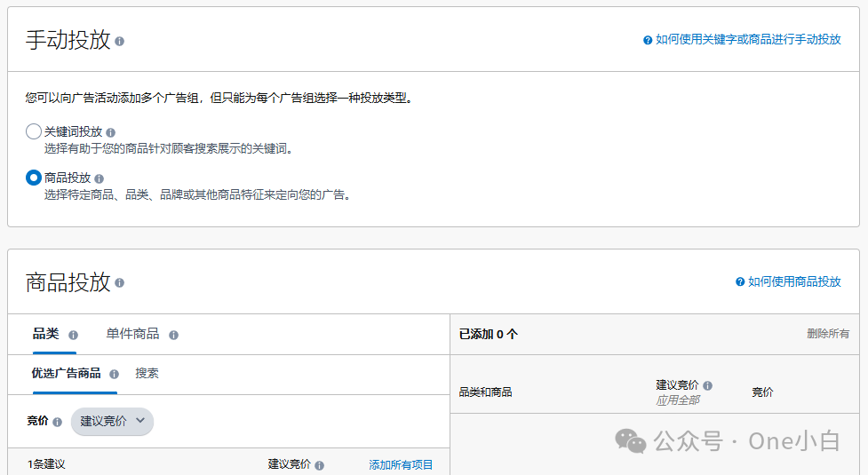The image size is (868, 475).
Task: Click info icon next to 手动投放 heading
Action: tap(120, 41)
